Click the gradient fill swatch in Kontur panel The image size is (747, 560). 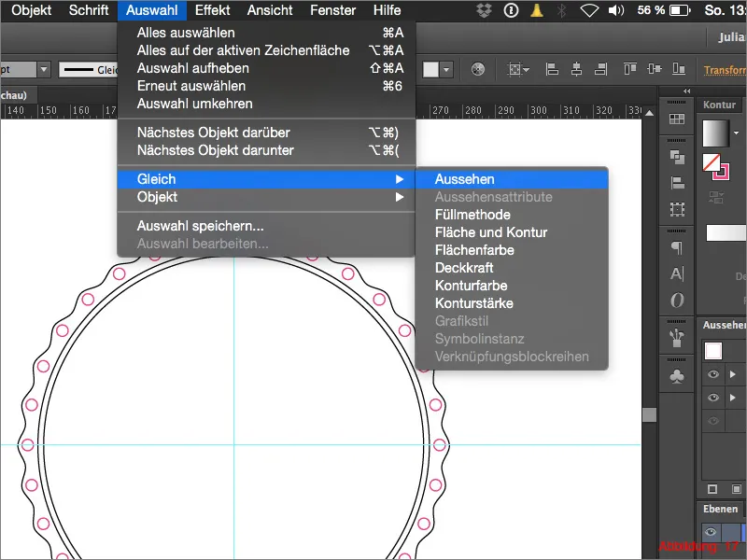click(x=715, y=133)
